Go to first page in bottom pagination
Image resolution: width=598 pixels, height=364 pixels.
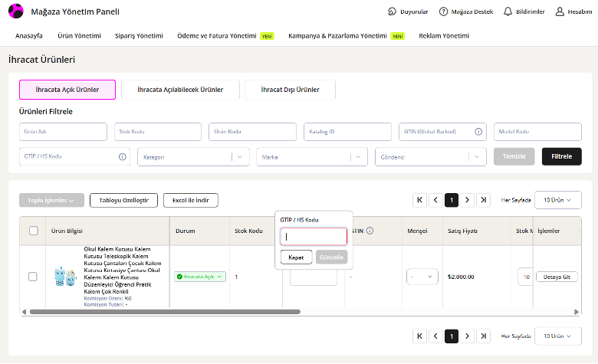coord(419,336)
